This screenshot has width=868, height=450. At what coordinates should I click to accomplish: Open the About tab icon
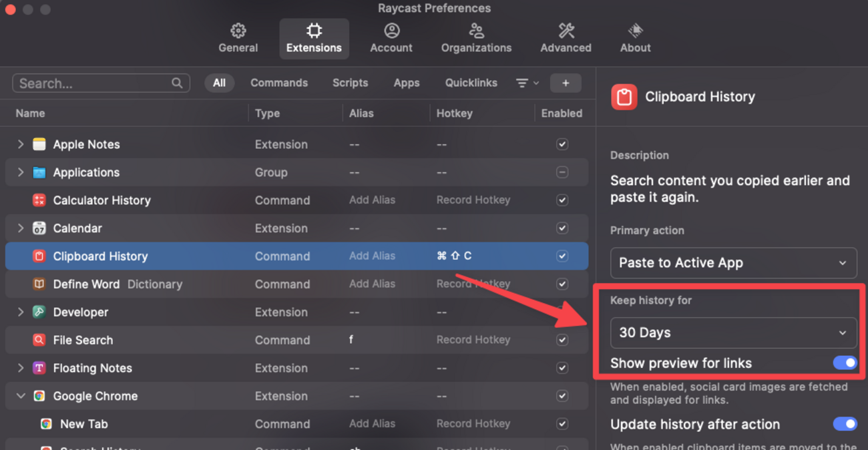coord(635,31)
